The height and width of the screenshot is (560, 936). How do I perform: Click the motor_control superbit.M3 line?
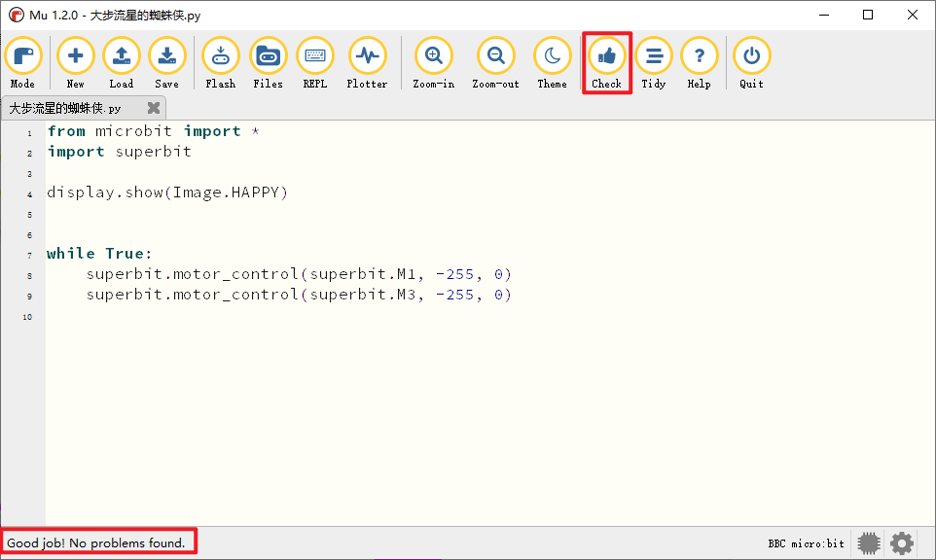(299, 295)
